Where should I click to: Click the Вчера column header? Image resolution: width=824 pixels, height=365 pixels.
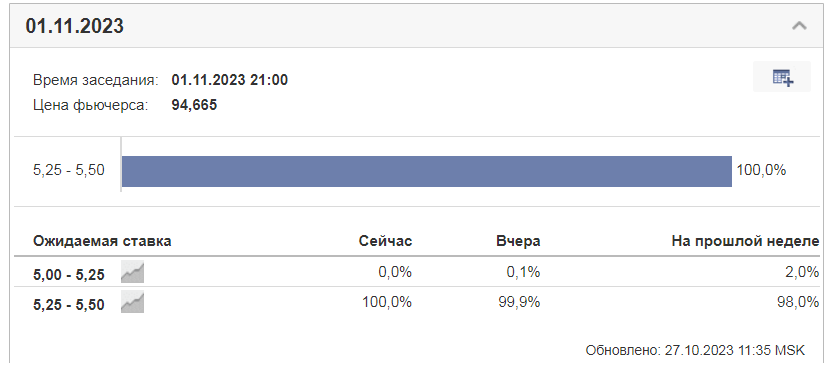click(x=518, y=241)
